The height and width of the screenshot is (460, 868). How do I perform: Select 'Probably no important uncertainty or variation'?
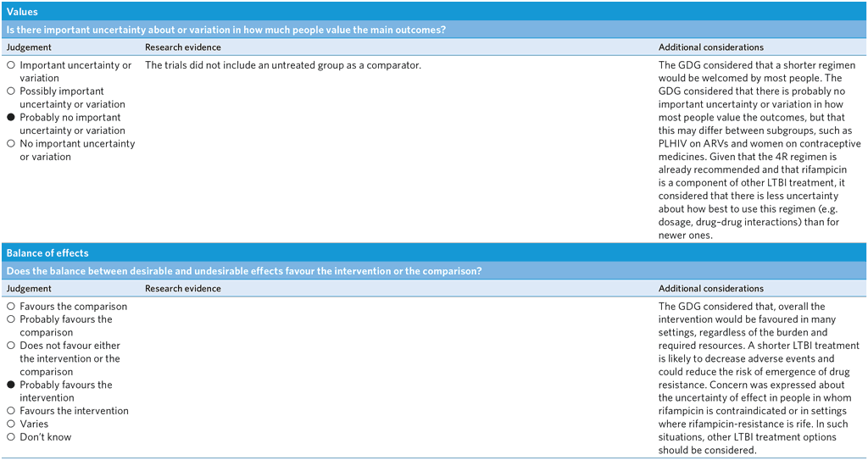11,118
